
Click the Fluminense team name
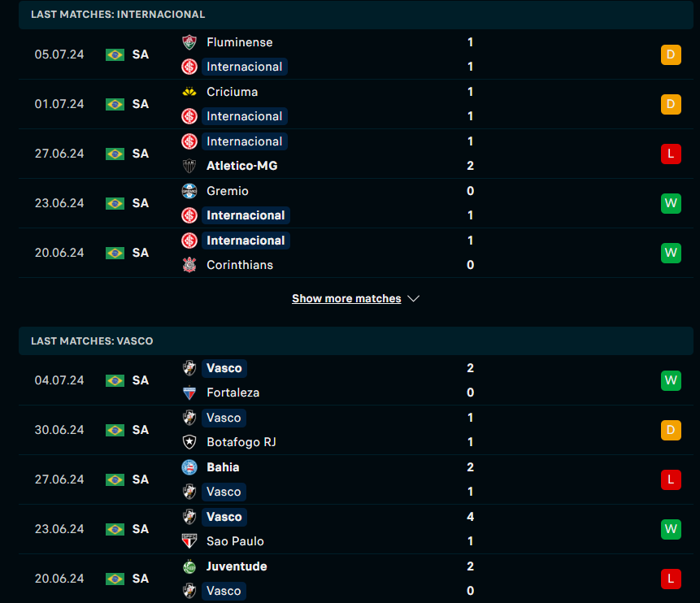click(x=239, y=42)
